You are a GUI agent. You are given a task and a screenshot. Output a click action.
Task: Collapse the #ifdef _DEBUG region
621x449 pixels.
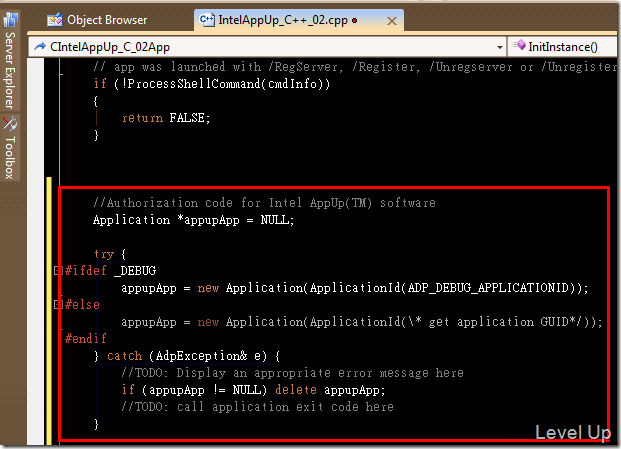point(58,271)
